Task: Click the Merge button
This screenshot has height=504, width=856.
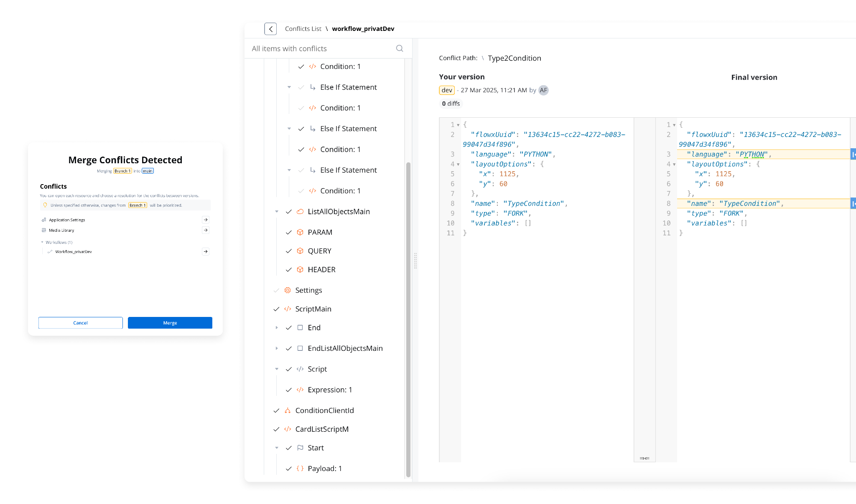Action: pyautogui.click(x=170, y=323)
